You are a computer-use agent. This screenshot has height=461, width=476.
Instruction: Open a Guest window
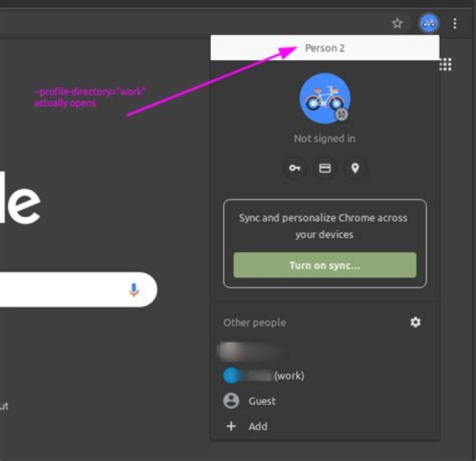325,401
